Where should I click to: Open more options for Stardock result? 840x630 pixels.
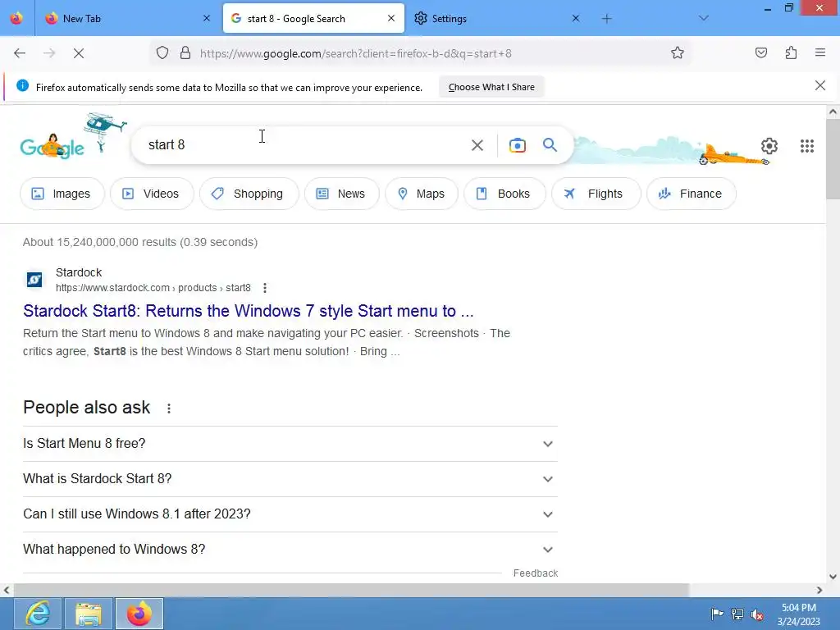click(x=265, y=288)
